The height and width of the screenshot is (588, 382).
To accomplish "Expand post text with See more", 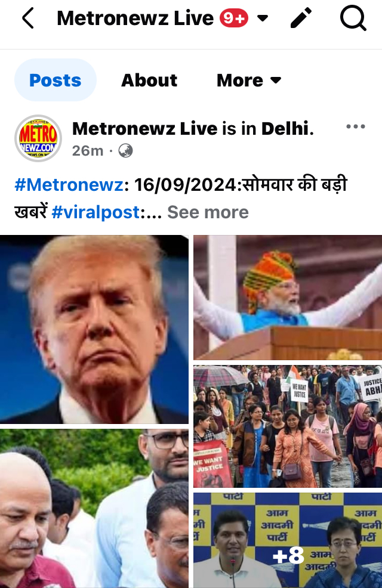I will tap(208, 212).
